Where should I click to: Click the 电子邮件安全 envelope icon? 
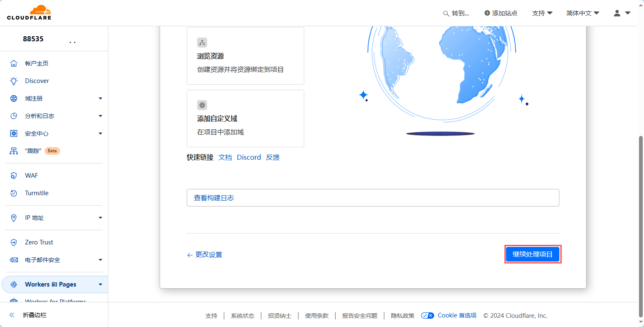pos(14,260)
